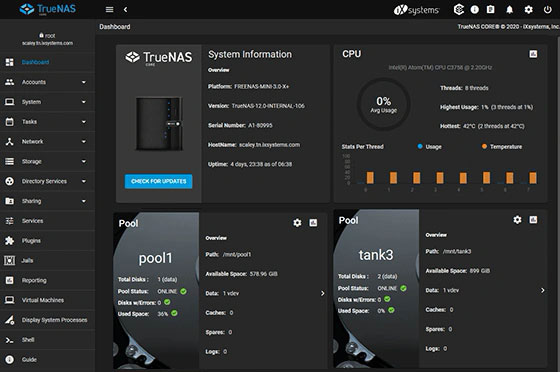Open CPU reports chart icon
Viewport: 560px width, 372px height.
[x=533, y=54]
